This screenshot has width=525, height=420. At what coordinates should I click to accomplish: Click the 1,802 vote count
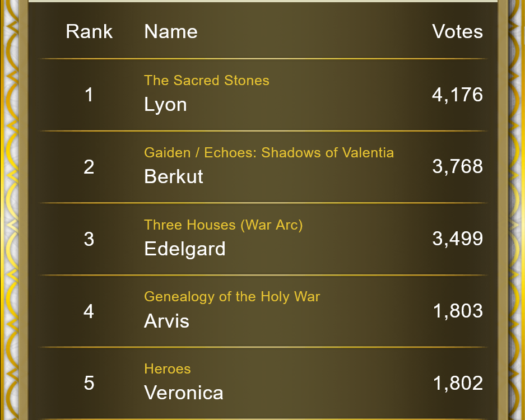(458, 383)
